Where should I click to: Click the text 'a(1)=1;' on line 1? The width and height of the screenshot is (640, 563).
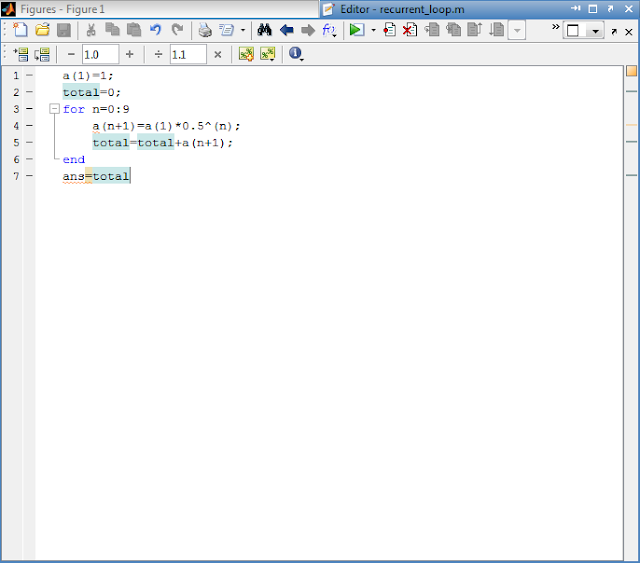[x=88, y=76]
